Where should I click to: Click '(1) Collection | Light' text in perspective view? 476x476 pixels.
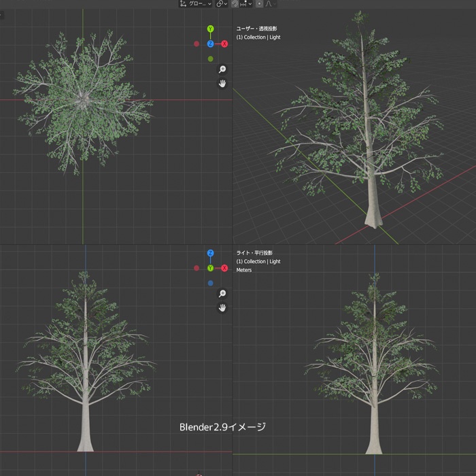[258, 37]
